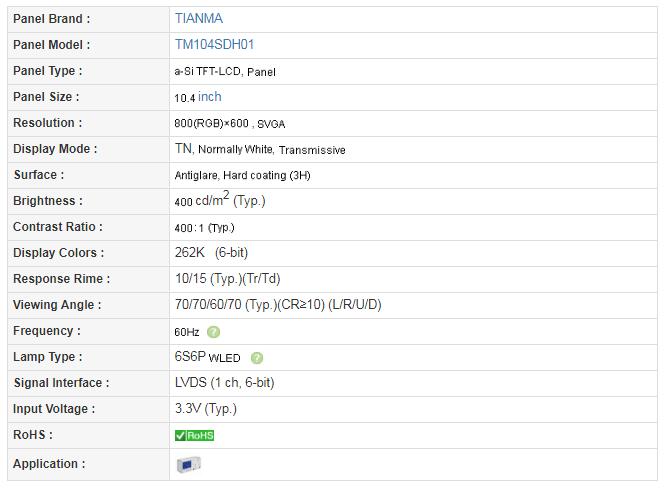Image resolution: width=666 pixels, height=496 pixels.
Task: Follow the inch unit link
Action: [210, 97]
